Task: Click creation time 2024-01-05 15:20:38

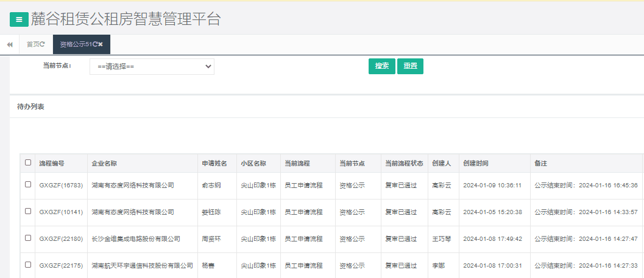Action: (492, 212)
